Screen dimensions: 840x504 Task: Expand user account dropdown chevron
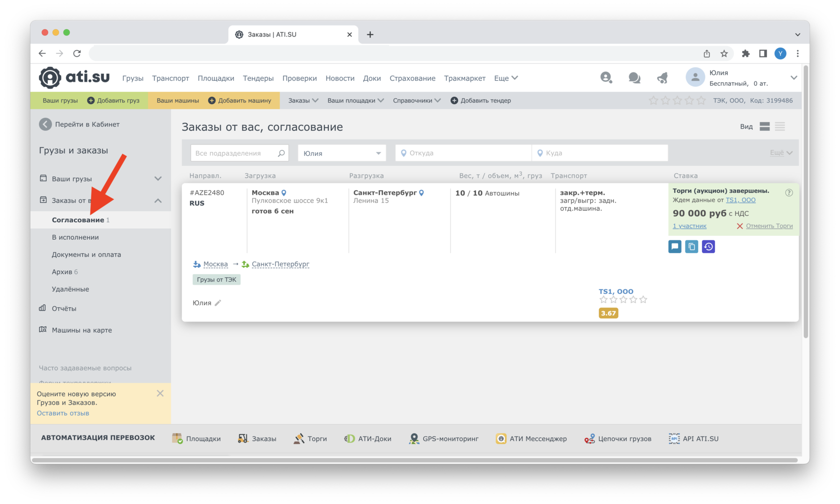pos(793,78)
